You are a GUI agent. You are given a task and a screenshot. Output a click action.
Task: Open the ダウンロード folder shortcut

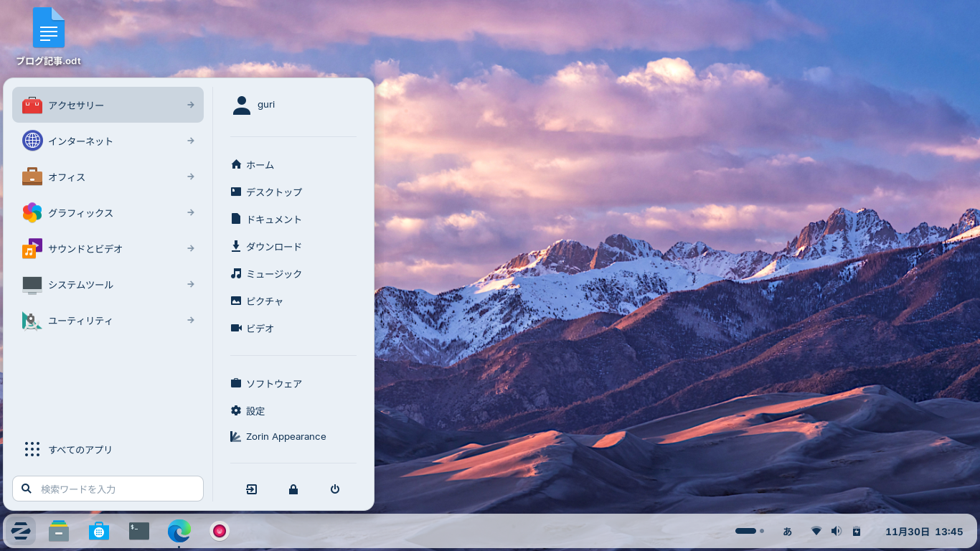coord(273,247)
